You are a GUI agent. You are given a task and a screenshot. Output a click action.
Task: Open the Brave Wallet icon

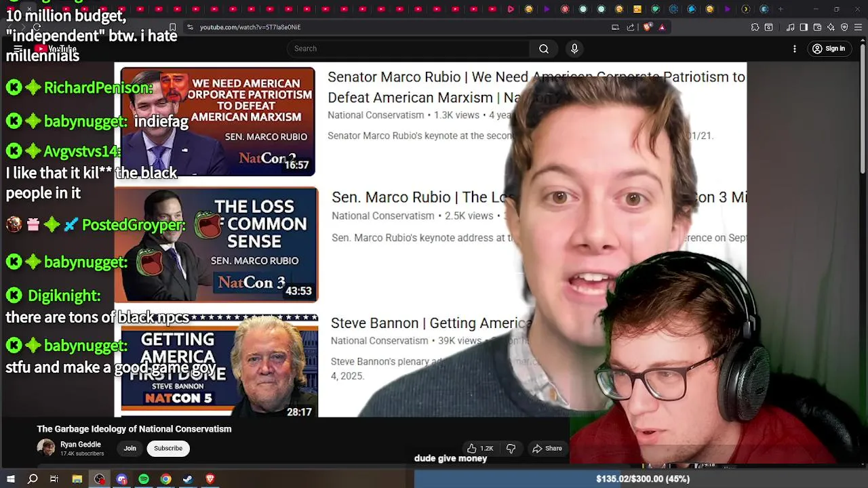pyautogui.click(x=817, y=27)
